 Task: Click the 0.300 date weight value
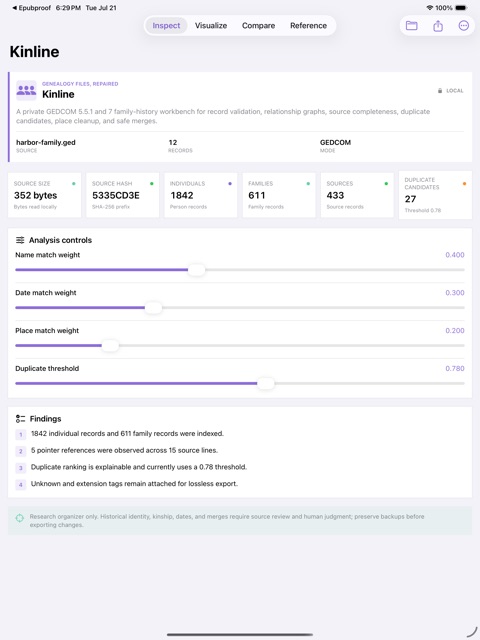(455, 293)
